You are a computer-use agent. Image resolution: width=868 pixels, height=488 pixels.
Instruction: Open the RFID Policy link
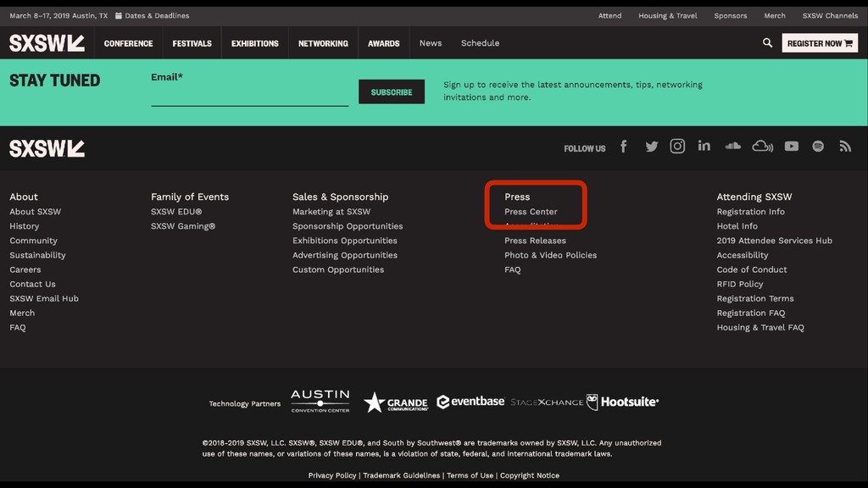(x=740, y=284)
